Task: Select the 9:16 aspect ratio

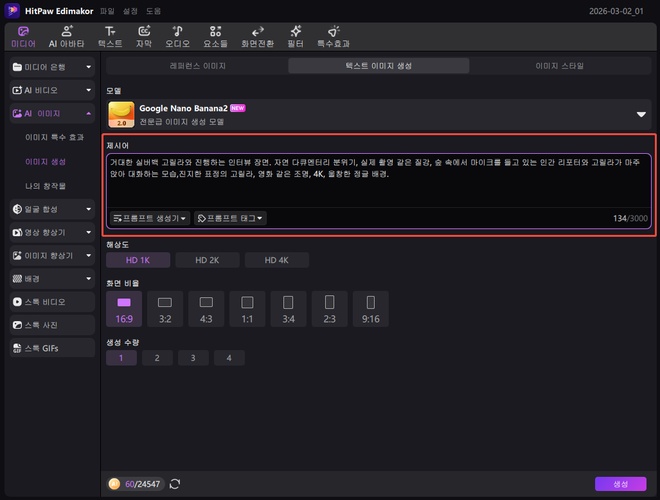Action: point(371,309)
